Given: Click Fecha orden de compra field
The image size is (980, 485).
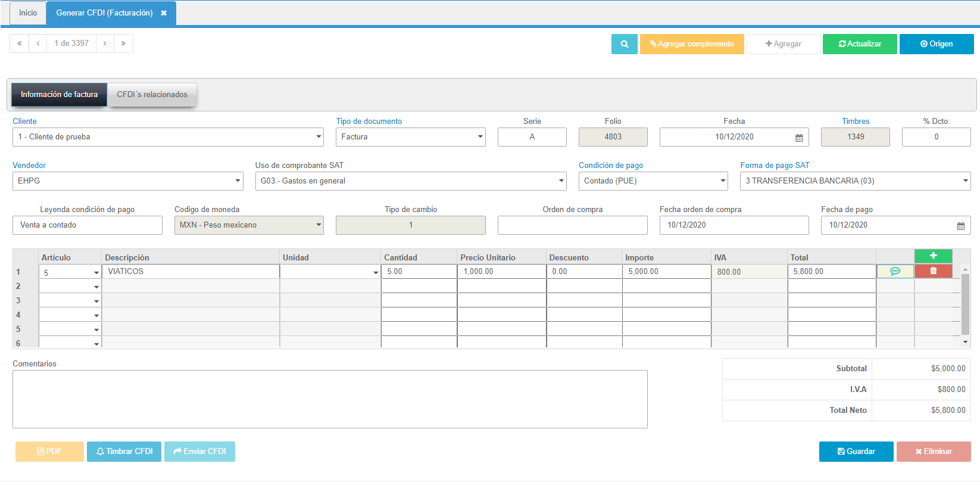Looking at the screenshot, I should click(x=734, y=225).
